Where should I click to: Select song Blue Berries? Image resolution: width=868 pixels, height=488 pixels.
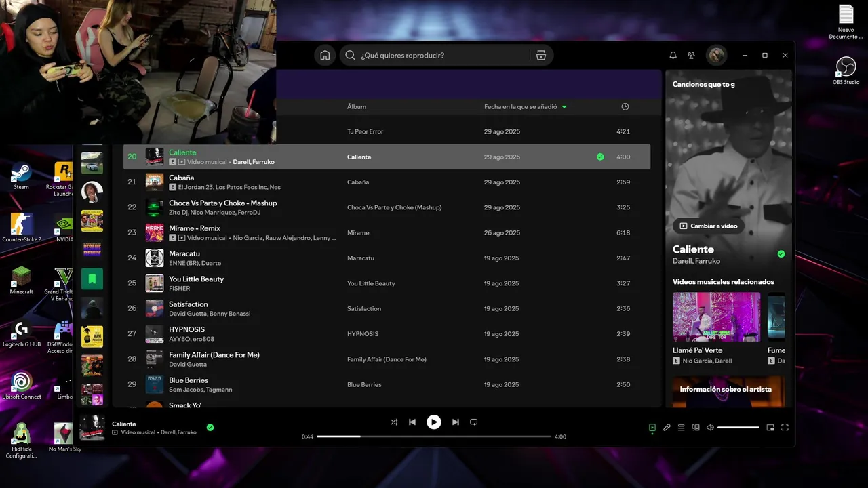387,384
